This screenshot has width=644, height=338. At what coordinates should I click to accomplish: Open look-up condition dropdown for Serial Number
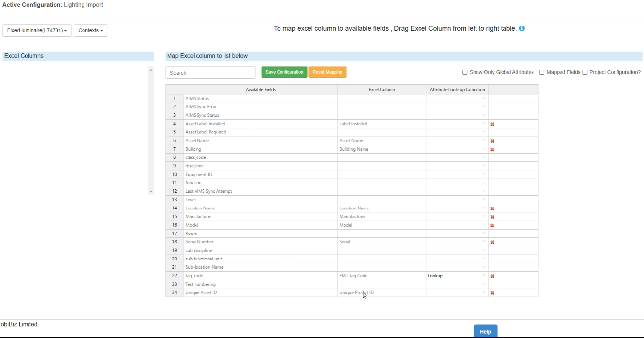(x=484, y=242)
